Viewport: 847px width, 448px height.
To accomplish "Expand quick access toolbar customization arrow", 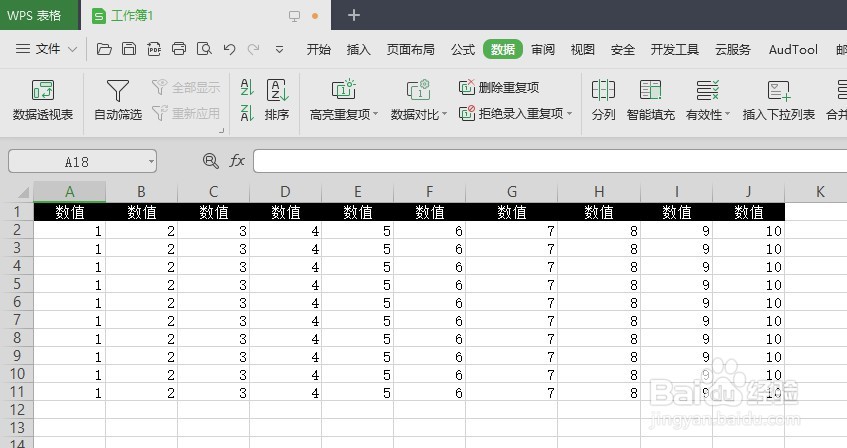I will (x=279, y=50).
